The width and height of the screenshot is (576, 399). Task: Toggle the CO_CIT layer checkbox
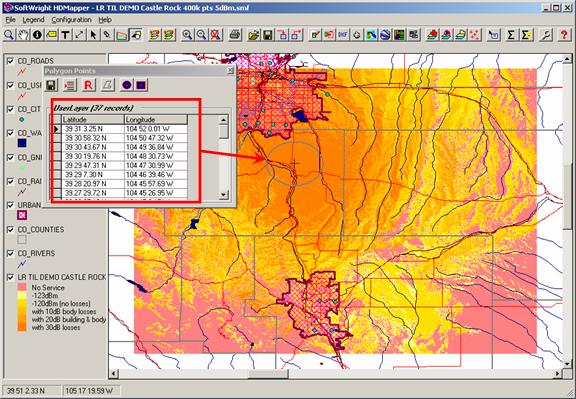[x=10, y=109]
